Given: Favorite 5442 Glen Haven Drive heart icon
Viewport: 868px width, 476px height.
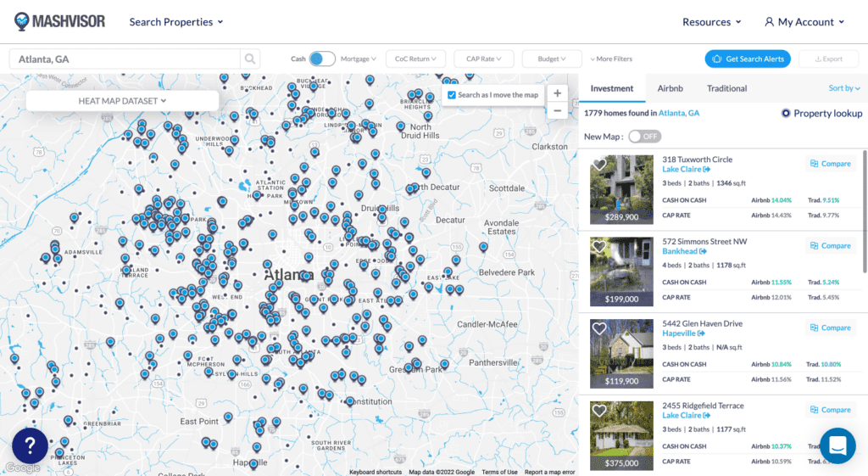Looking at the screenshot, I should (599, 328).
